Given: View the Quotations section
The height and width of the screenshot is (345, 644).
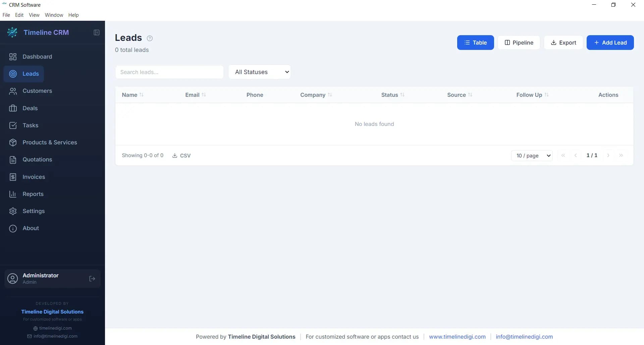Looking at the screenshot, I should tap(37, 159).
